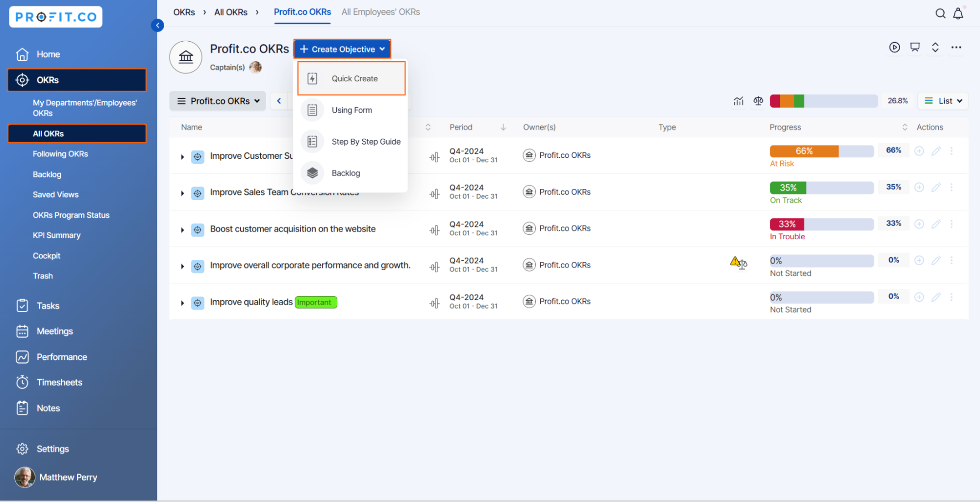The image size is (980, 502).
Task: Click the Profit.co logo
Action: pos(55,17)
